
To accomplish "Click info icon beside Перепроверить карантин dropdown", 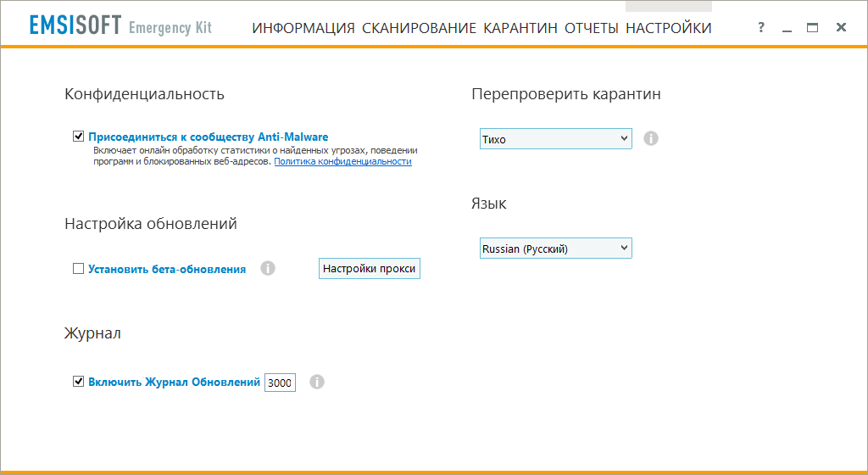I will pos(651,138).
